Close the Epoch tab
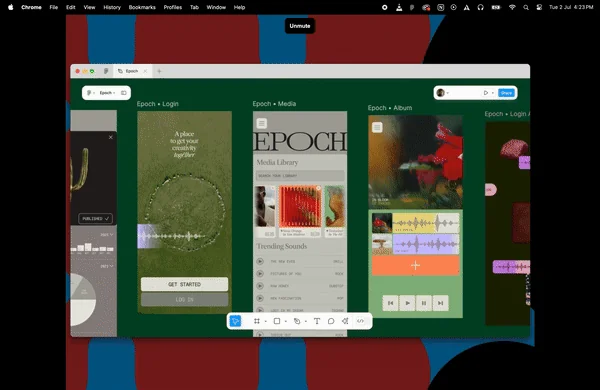 145,71
